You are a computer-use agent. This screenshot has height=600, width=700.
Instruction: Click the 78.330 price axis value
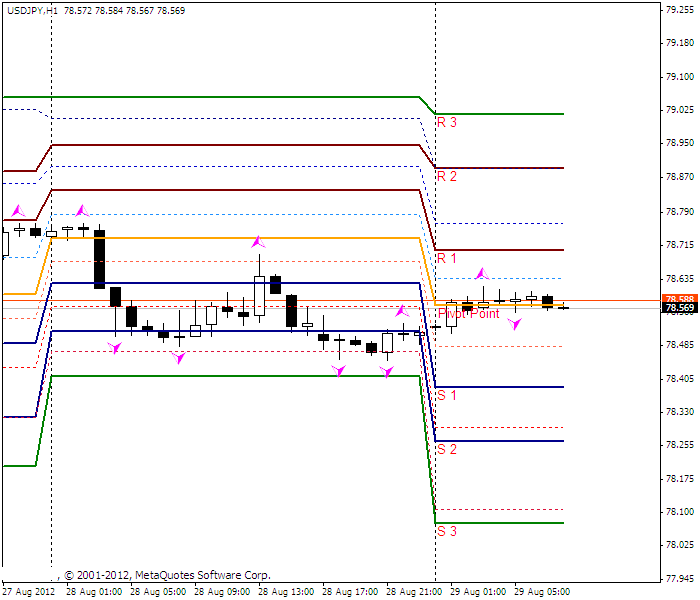[x=680, y=412]
